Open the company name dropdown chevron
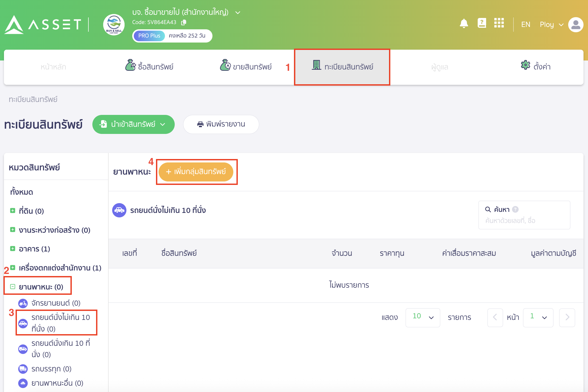Viewport: 588px width, 392px height. [x=238, y=13]
